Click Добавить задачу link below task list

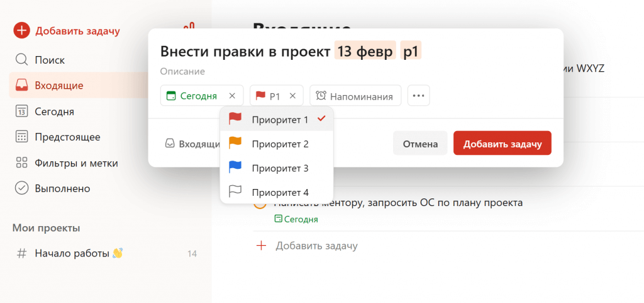[317, 246]
